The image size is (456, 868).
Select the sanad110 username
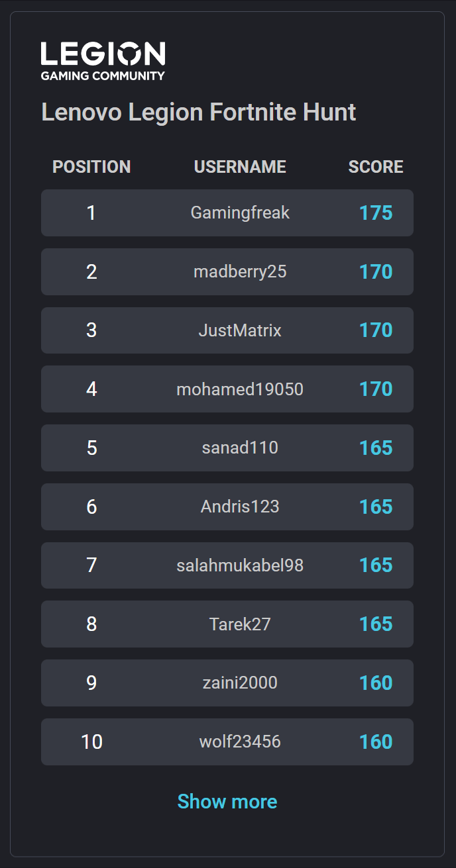click(240, 448)
